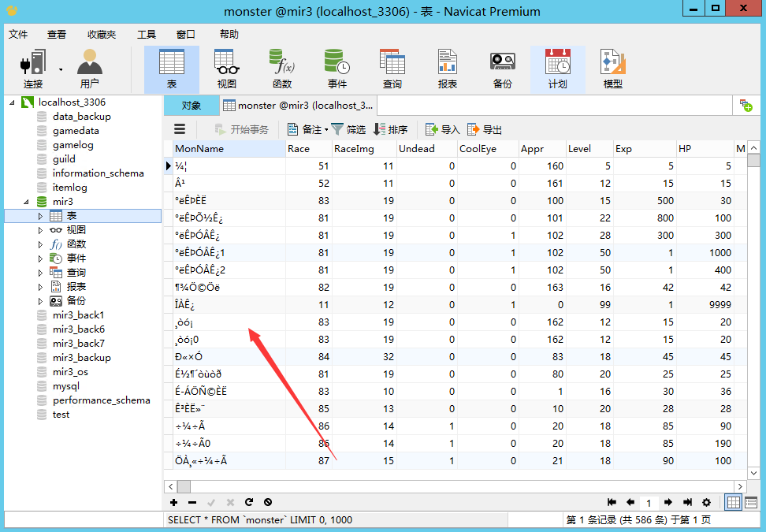Select the mir3_backup database in tree
Viewport: 766px width, 532px height.
[81, 357]
